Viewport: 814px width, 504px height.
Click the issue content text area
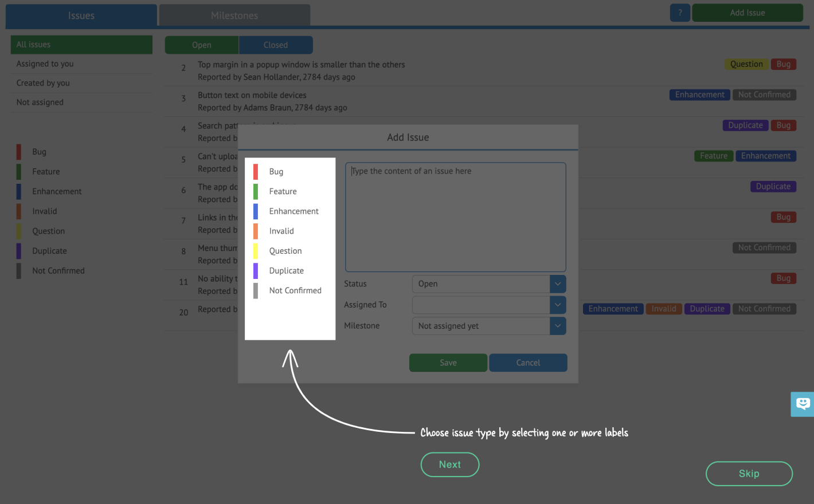pyautogui.click(x=455, y=217)
